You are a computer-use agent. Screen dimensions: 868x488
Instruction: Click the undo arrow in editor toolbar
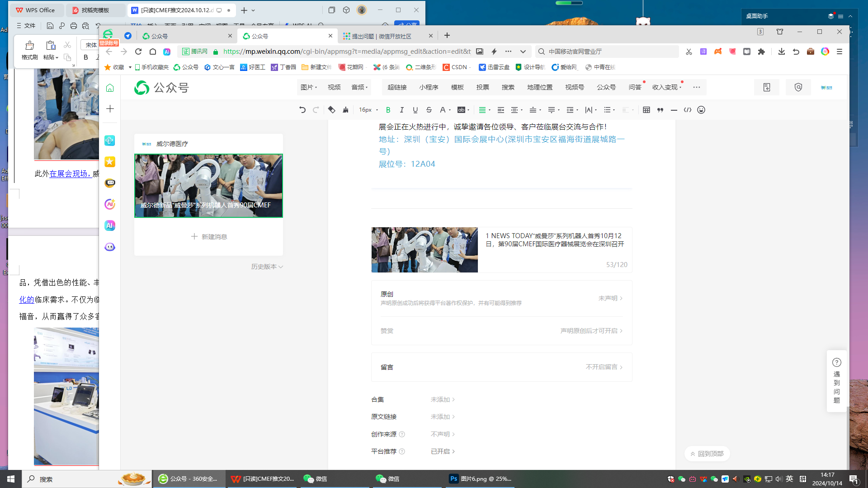click(x=302, y=110)
